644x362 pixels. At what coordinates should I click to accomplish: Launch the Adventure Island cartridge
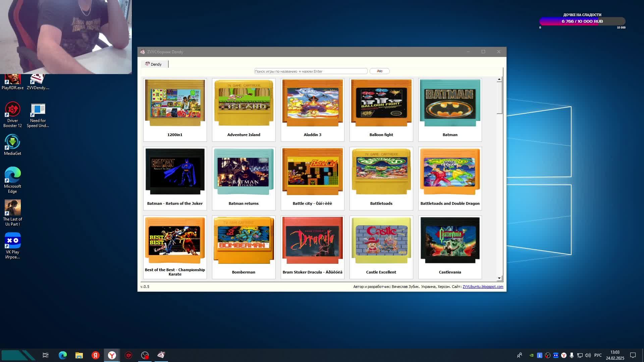244,110
